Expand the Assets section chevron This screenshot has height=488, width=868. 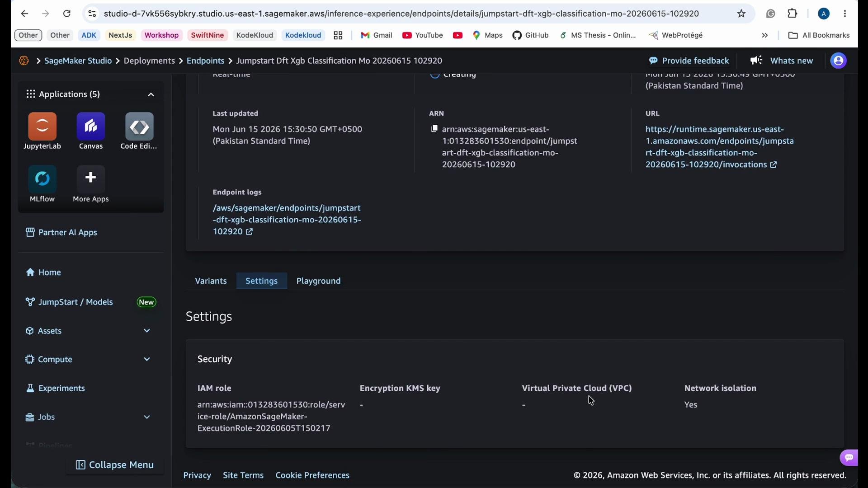click(147, 331)
